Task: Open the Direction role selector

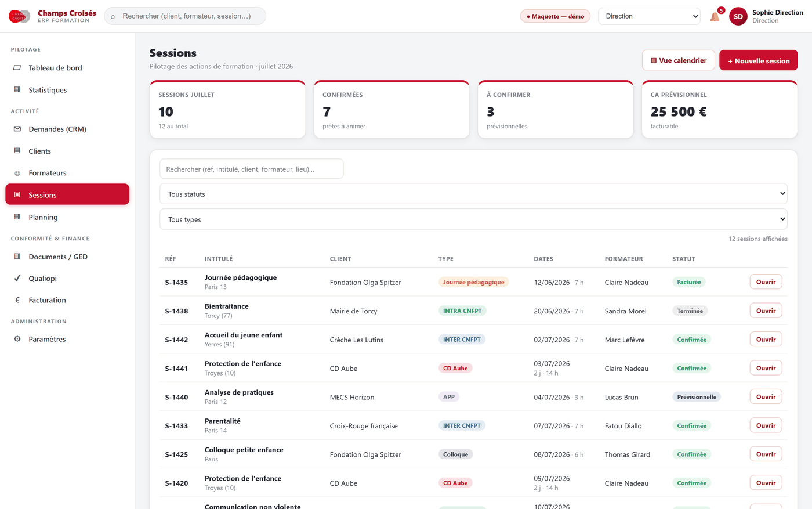Action: (649, 16)
